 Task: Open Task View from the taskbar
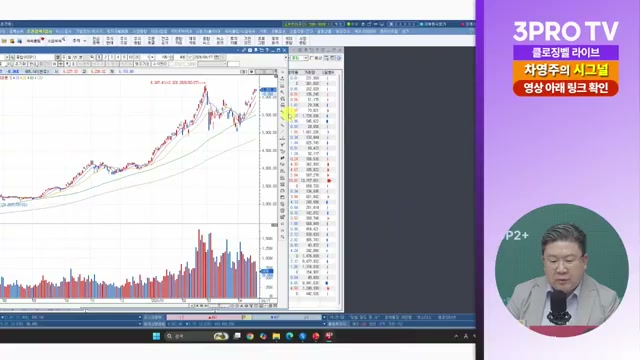click(x=237, y=336)
